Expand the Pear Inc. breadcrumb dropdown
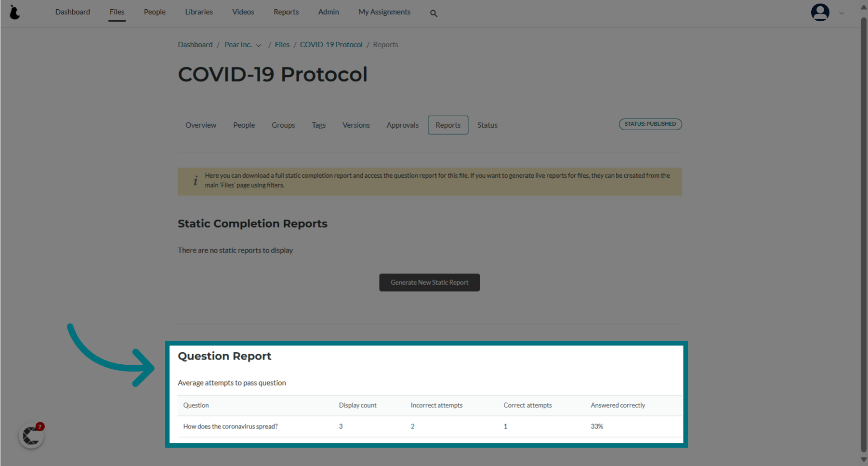868x466 pixels. point(259,45)
